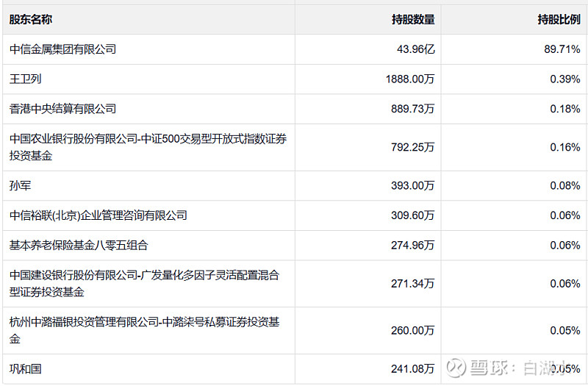588x386 pixels.
Task: Click the 0.08% percentage cell
Action: (x=565, y=185)
